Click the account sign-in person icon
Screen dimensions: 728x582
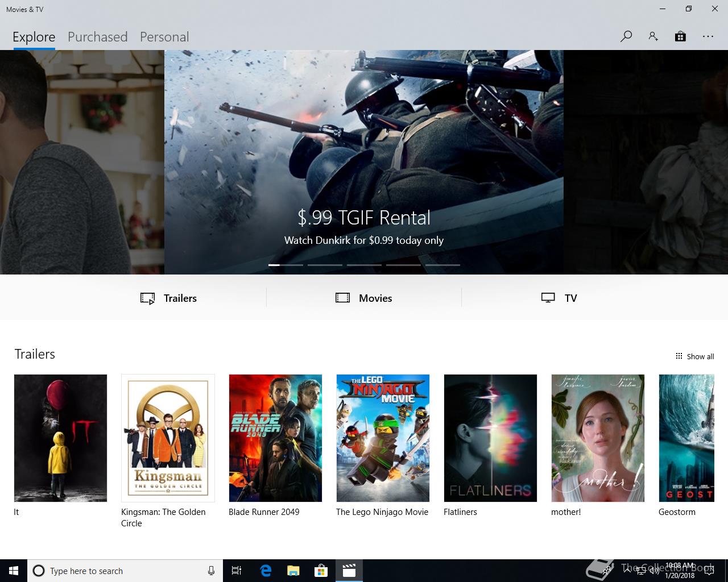[653, 37]
